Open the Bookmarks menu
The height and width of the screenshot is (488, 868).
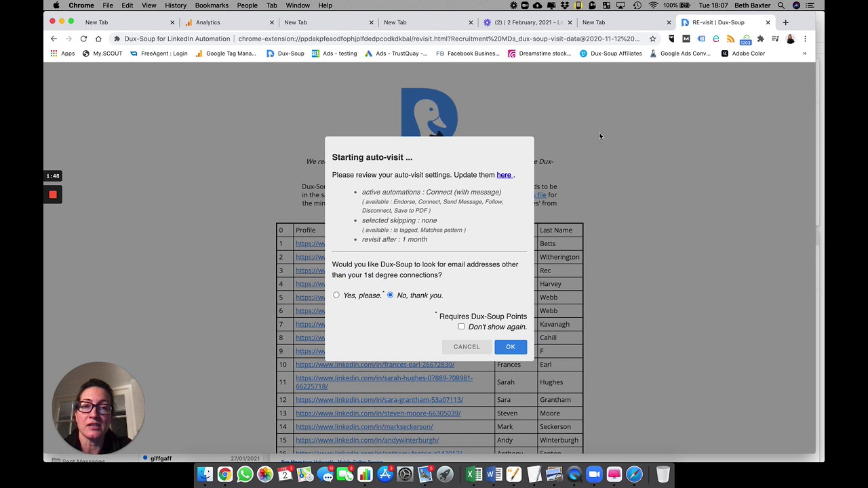(x=212, y=5)
